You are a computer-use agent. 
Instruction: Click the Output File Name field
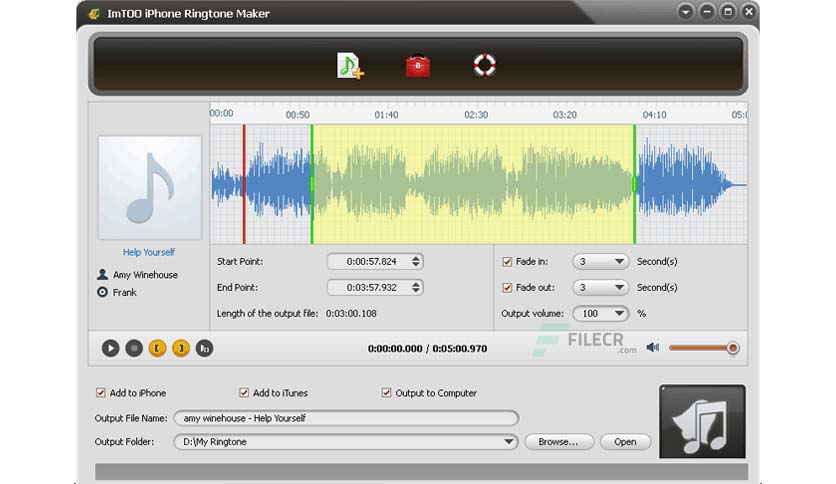click(346, 418)
